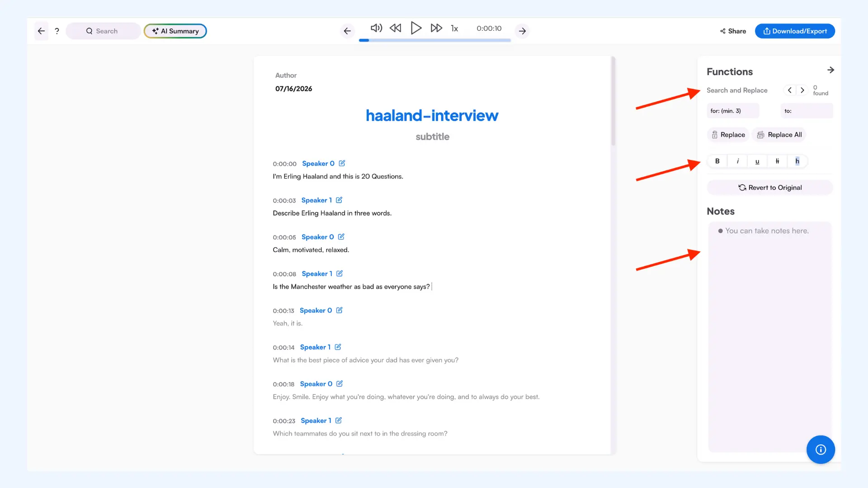Image resolution: width=868 pixels, height=488 pixels.
Task: Toggle highlight formatting
Action: click(797, 161)
